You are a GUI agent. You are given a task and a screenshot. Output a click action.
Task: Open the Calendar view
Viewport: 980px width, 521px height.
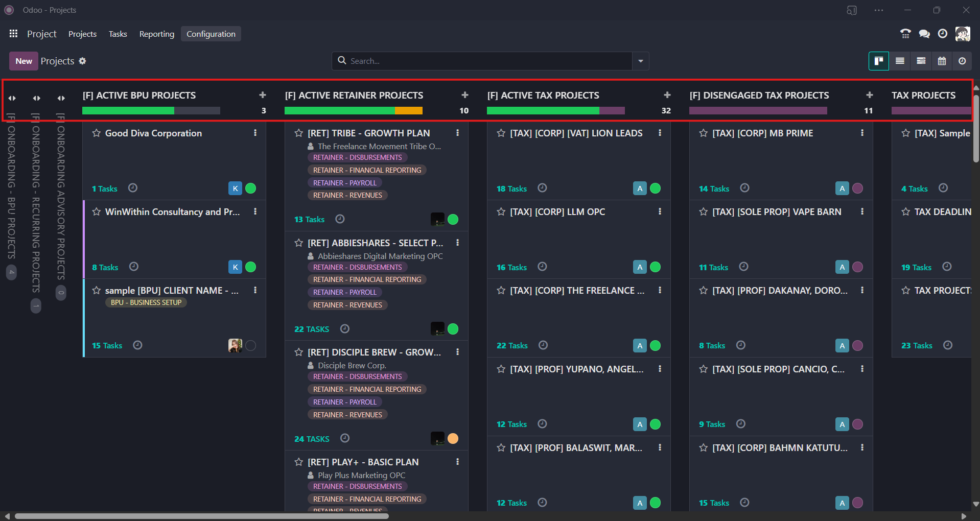click(x=942, y=61)
